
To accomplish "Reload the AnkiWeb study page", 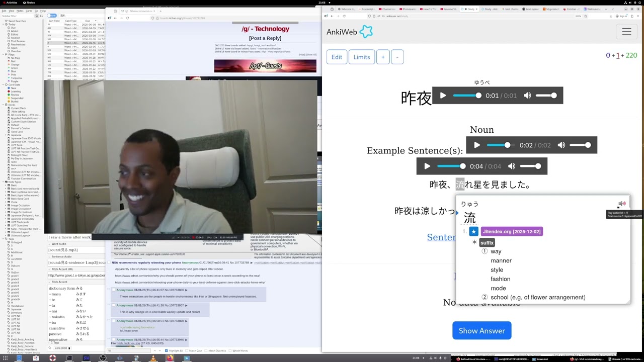I will (344, 16).
